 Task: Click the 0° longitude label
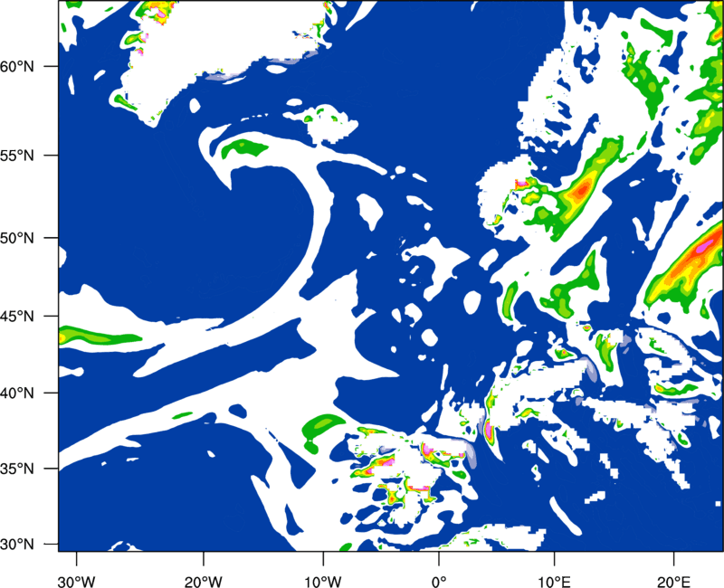pyautogui.click(x=439, y=582)
